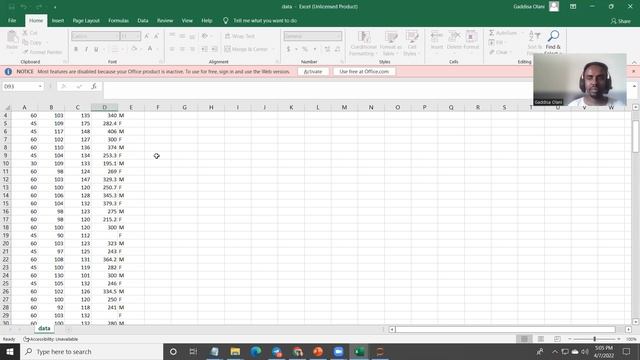Screen dimensions: 640x360
Task: Open Microsoft Edge from taskbar
Action: [256, 351]
